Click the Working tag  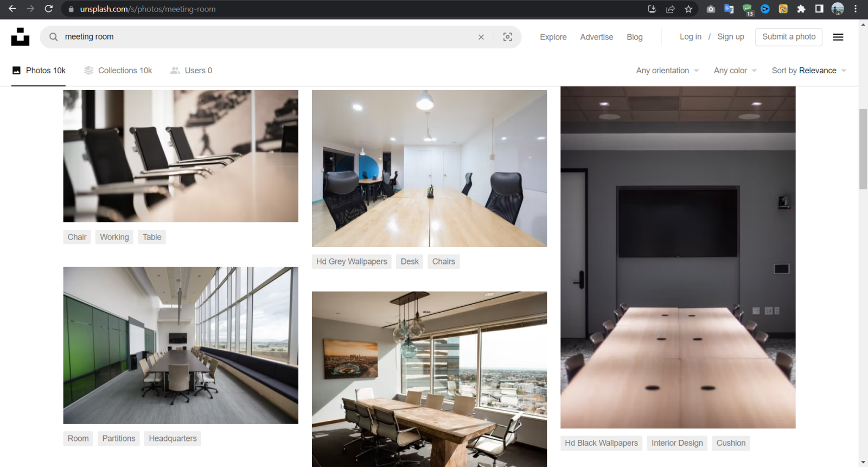pyautogui.click(x=114, y=237)
